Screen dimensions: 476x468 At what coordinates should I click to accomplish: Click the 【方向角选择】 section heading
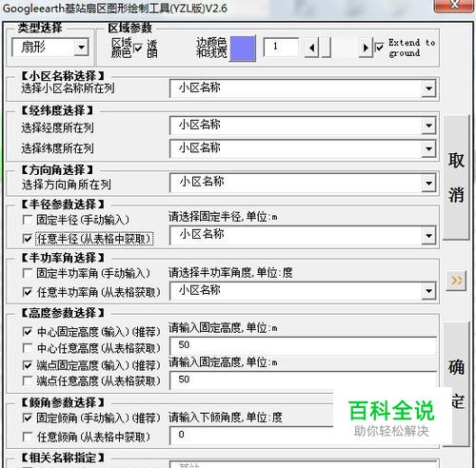pos(57,170)
